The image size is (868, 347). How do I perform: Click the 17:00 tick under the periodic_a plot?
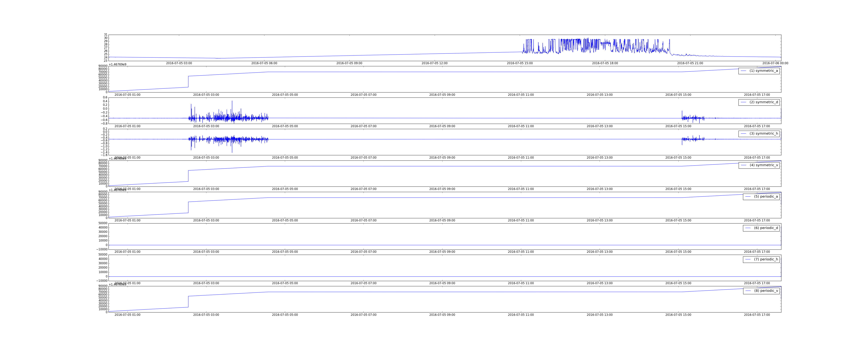click(757, 221)
